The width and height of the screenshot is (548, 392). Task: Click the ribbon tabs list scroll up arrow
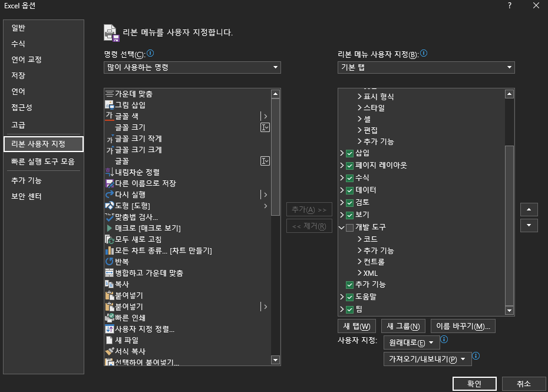tap(509, 94)
